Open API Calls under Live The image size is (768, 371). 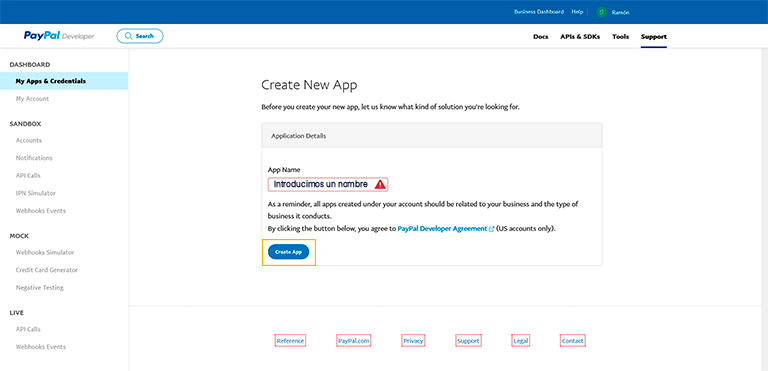pos(28,329)
